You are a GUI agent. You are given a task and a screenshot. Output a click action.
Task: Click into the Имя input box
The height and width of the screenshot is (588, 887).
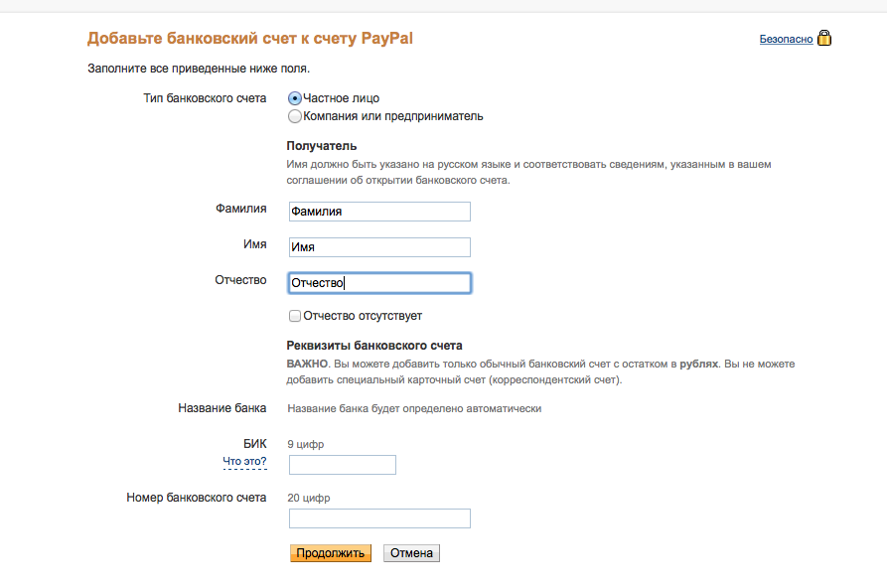click(x=378, y=247)
